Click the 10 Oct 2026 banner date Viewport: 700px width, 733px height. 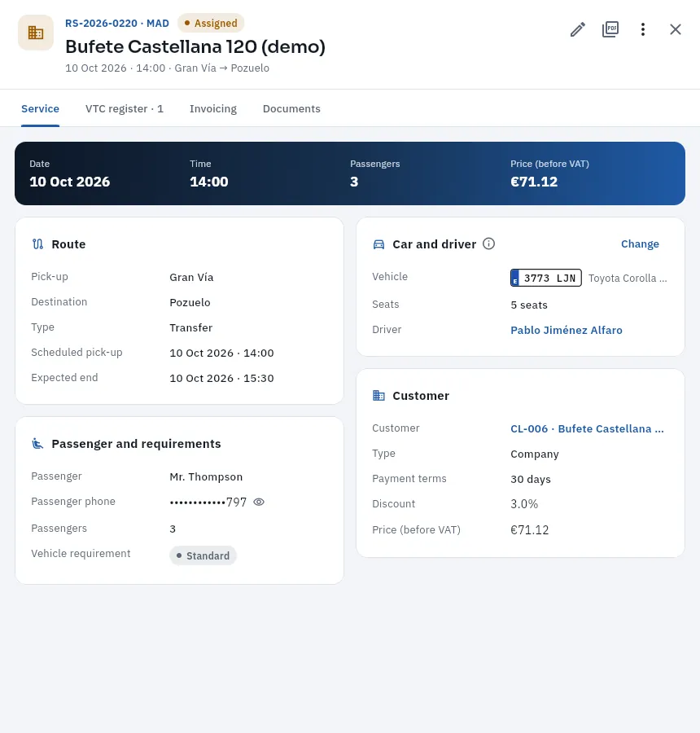[70, 182]
